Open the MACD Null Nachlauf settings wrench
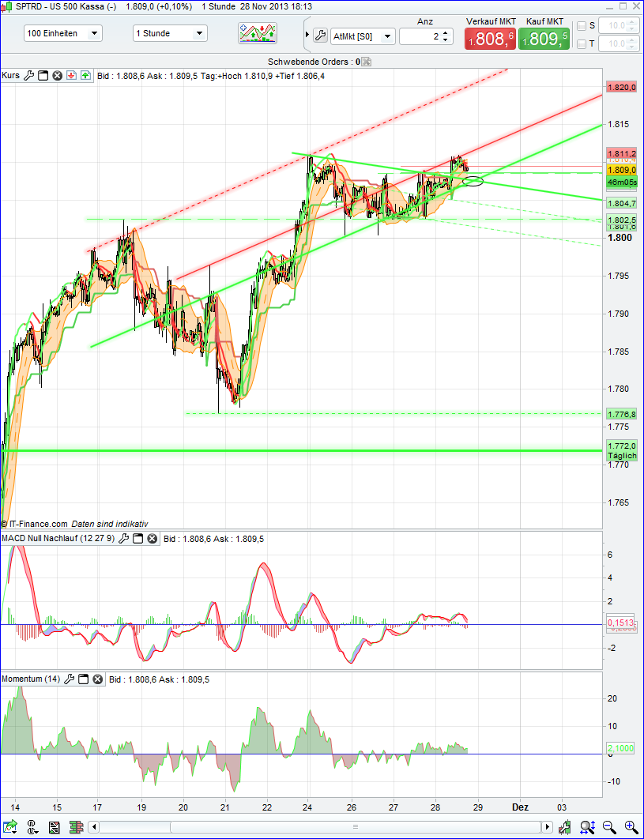The image size is (644, 839). click(124, 538)
